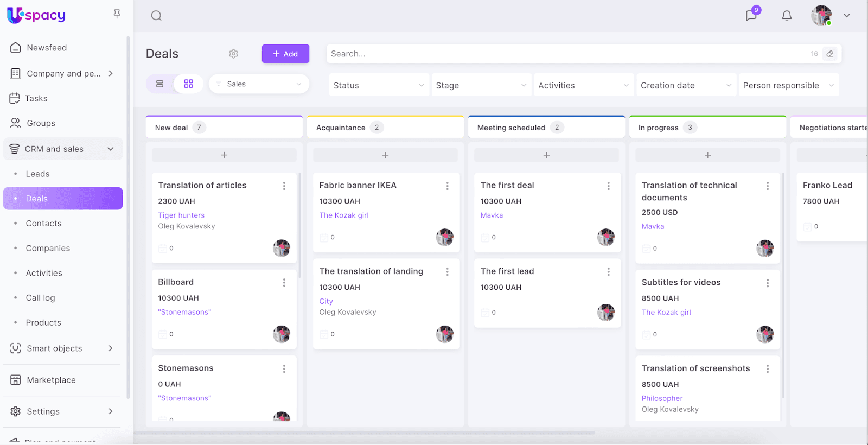Viewport: 868px width, 445px height.
Task: Open options for The translation of landing
Action: (447, 272)
